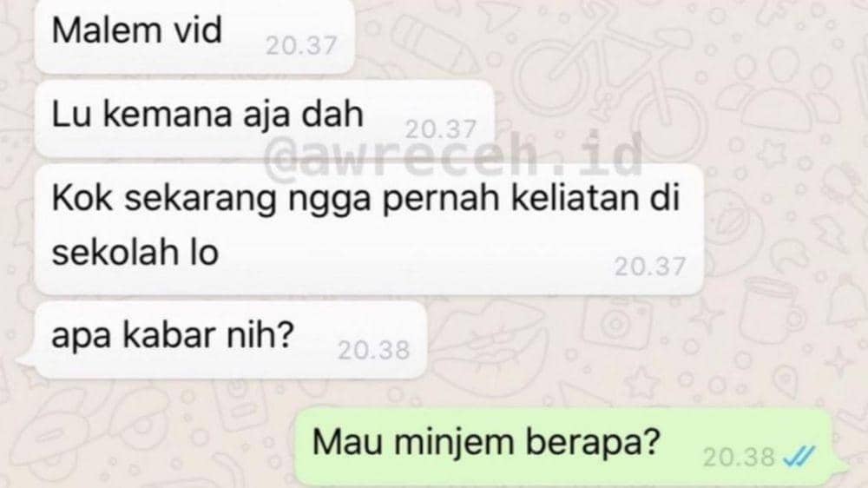Tap the camera doodle in the wallpaper
868x488 pixels.
[x=616, y=323]
